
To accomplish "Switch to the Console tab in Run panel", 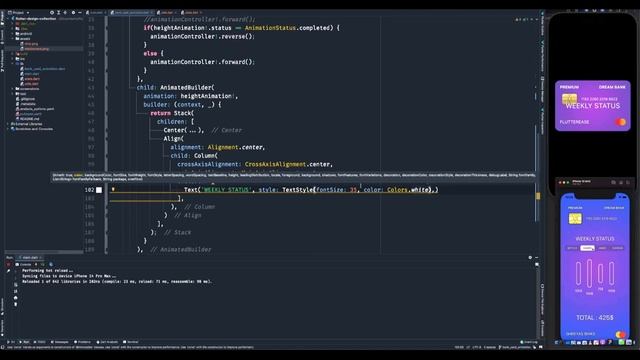I will click(23, 264).
